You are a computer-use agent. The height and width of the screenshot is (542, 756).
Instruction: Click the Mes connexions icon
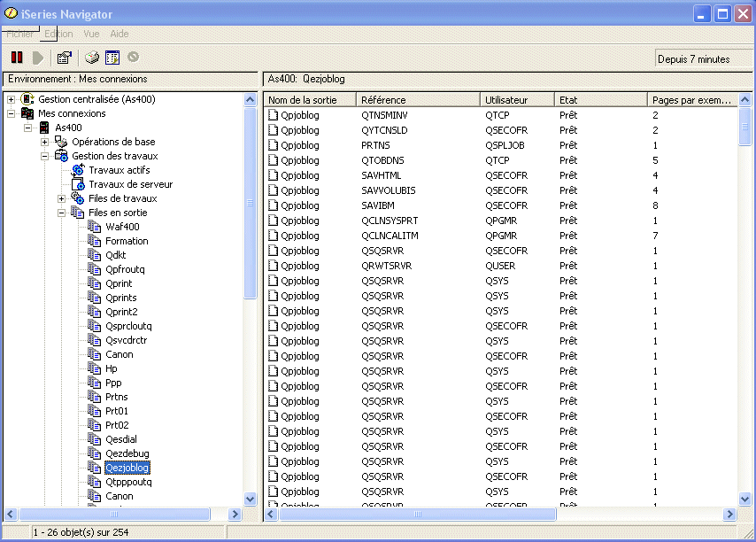tap(27, 113)
